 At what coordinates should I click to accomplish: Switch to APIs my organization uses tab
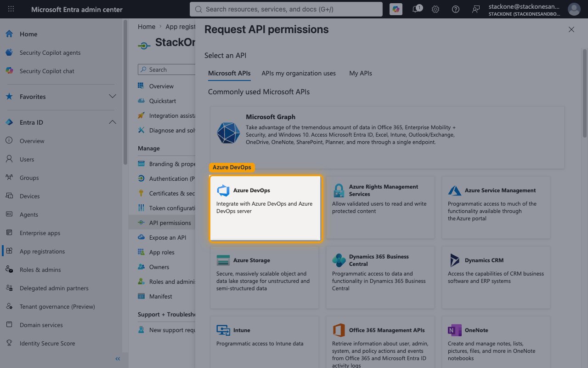[x=299, y=73]
